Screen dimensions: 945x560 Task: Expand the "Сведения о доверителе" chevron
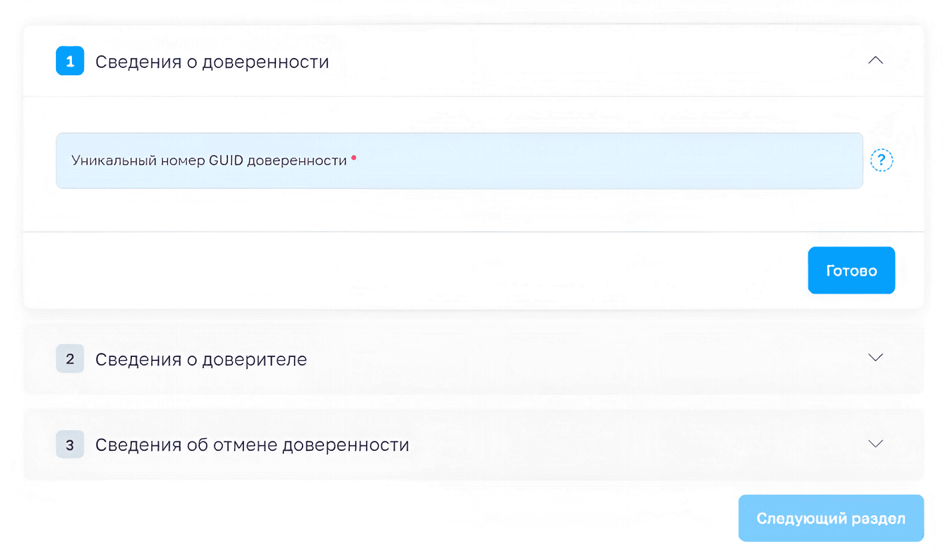click(x=875, y=358)
